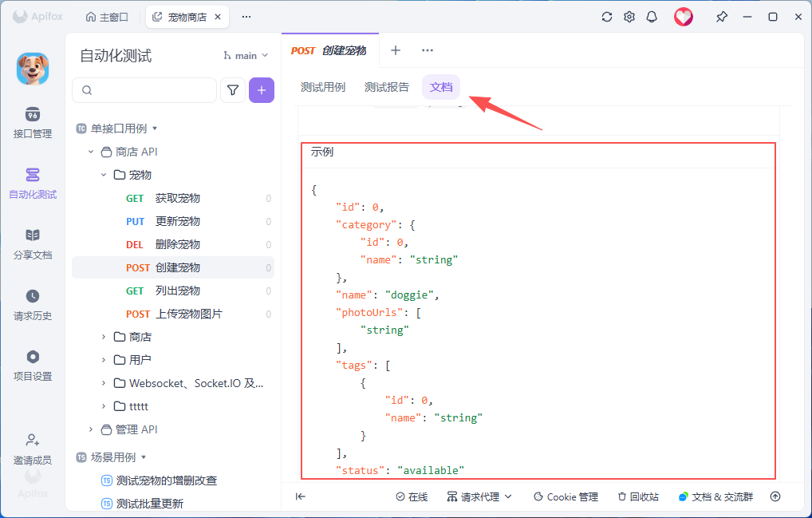Click the refresh icon in the title bar
Viewport: 812px width, 518px height.
tap(607, 17)
